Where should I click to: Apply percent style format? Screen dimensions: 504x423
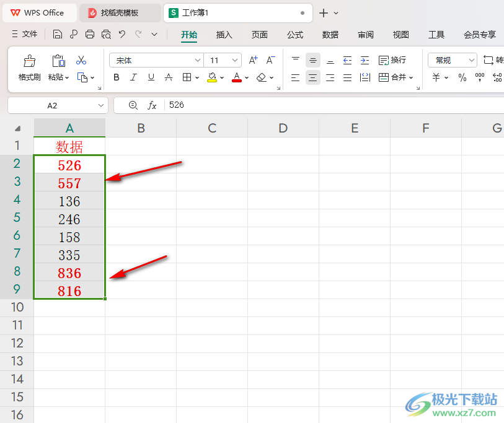[x=462, y=77]
